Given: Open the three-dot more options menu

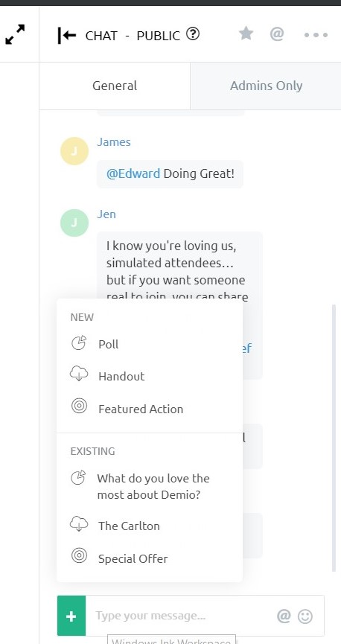Looking at the screenshot, I should click(x=316, y=35).
